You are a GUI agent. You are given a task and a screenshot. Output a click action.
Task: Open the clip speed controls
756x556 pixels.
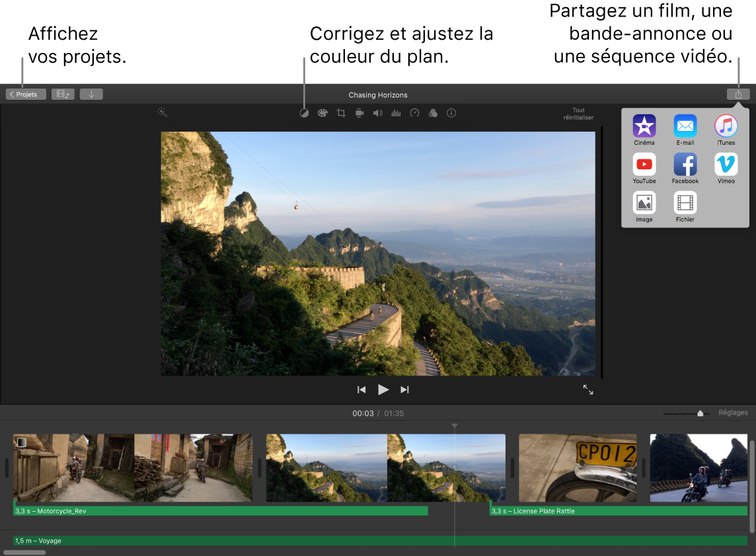(x=414, y=112)
